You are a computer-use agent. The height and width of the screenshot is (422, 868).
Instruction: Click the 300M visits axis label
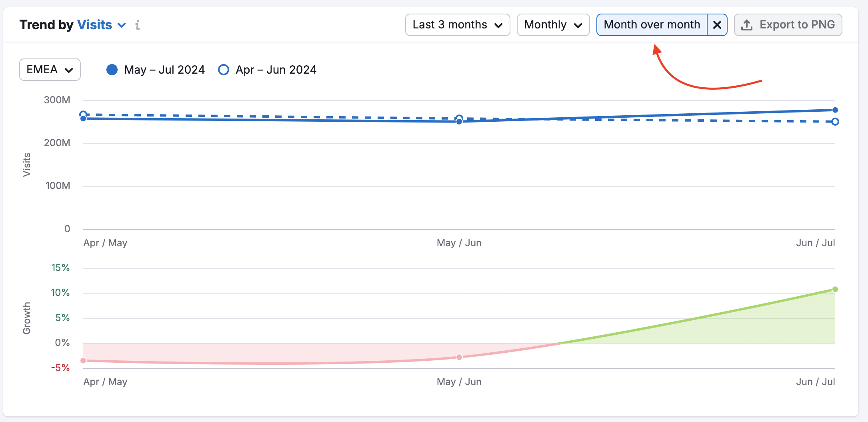click(x=57, y=100)
